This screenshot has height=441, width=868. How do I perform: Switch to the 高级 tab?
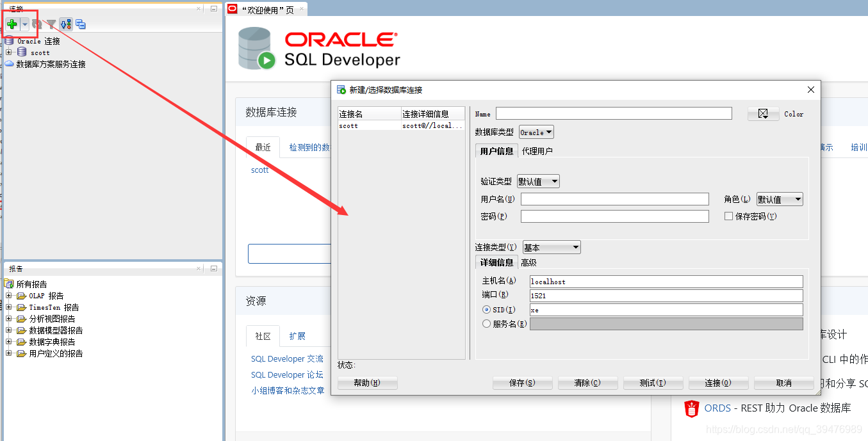528,262
